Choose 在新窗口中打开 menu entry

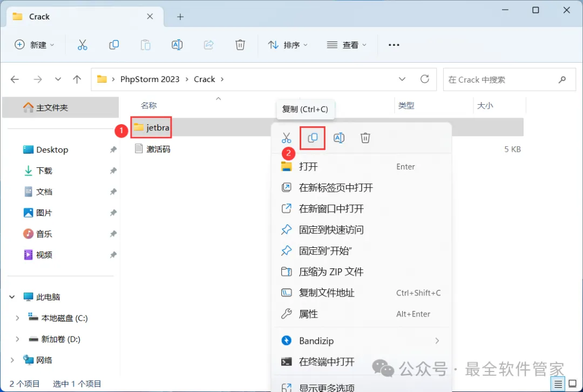(x=361, y=208)
